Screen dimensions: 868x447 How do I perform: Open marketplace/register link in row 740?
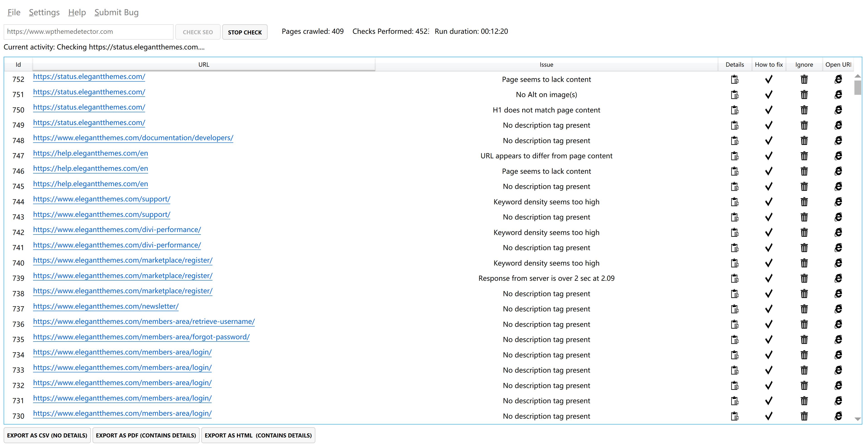pos(123,260)
